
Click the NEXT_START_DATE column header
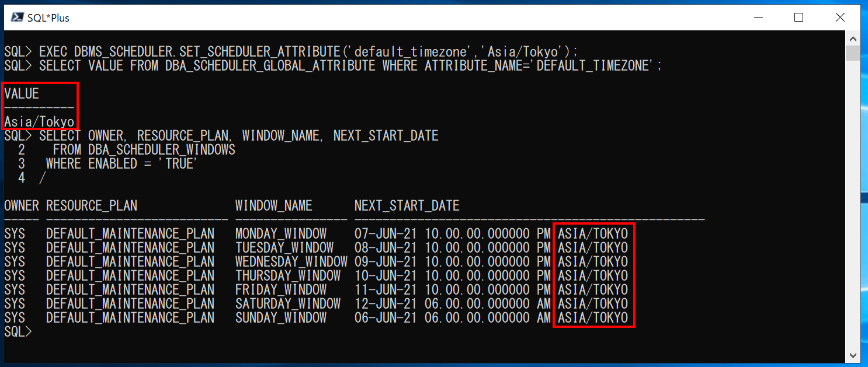(407, 205)
